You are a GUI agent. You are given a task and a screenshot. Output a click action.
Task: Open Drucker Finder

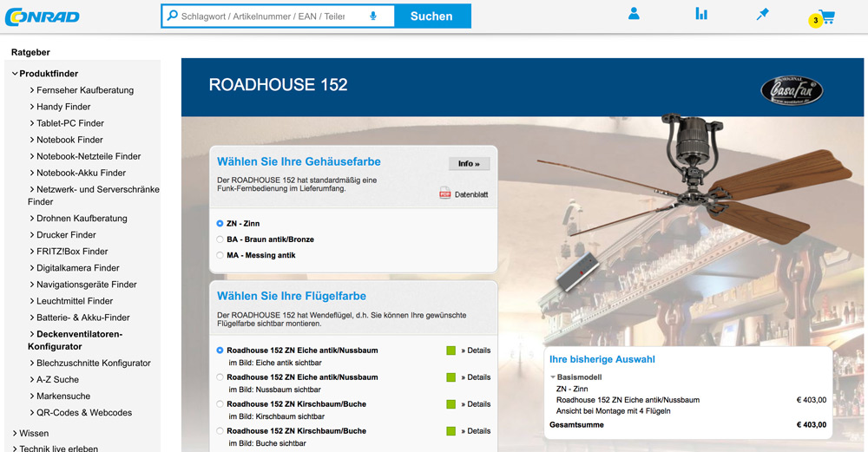[x=66, y=235]
